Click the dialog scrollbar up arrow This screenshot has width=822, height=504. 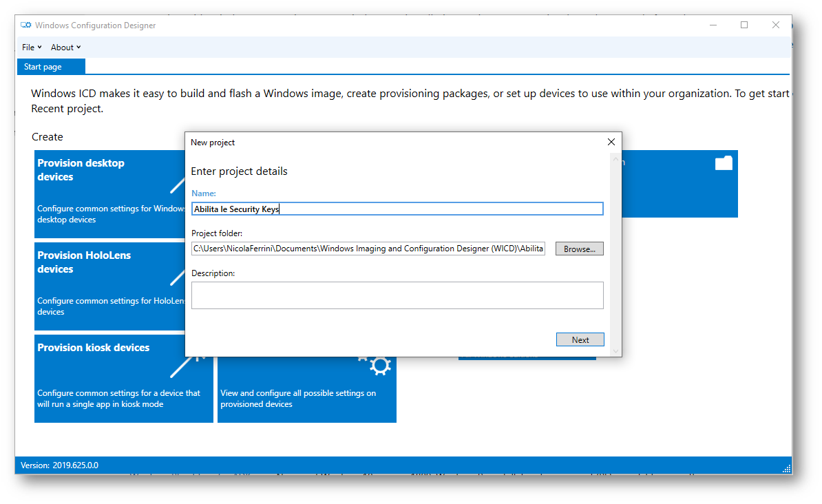click(616, 159)
